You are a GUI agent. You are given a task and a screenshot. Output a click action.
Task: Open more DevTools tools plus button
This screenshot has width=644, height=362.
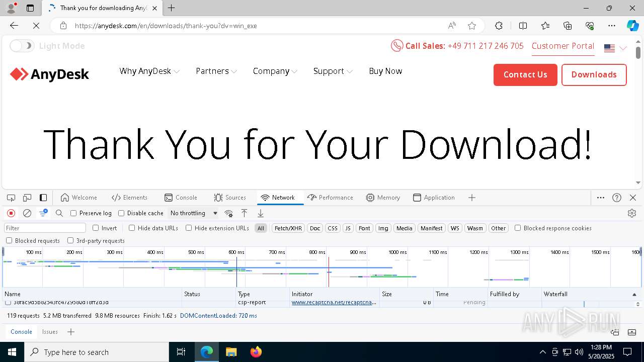tap(472, 198)
